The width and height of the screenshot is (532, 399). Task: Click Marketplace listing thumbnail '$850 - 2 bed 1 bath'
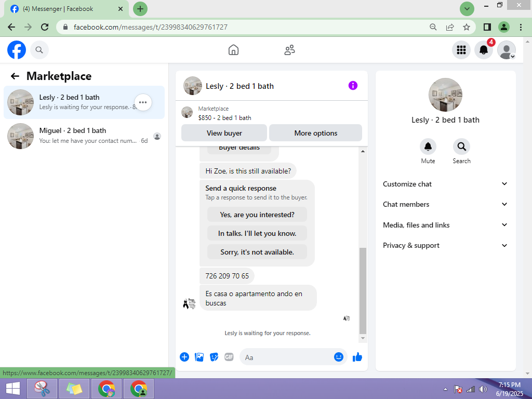click(x=187, y=112)
